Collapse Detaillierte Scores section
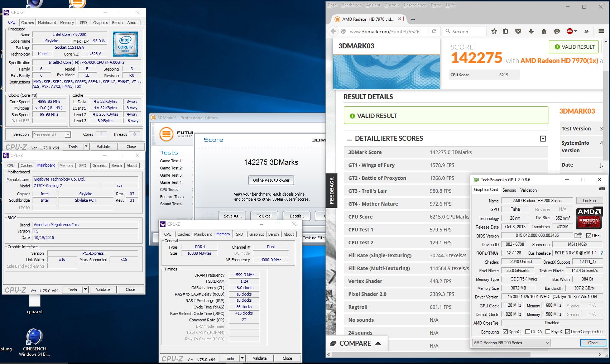Viewport: 610px width, 364px height. (x=543, y=139)
